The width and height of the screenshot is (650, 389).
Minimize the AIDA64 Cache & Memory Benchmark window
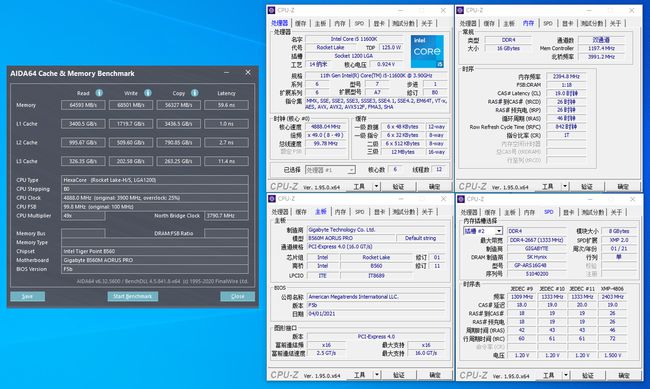click(226, 73)
